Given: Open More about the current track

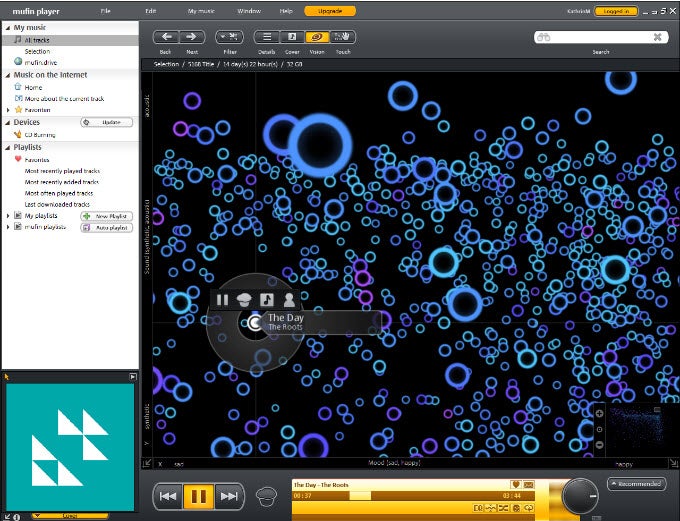Looking at the screenshot, I should [x=64, y=98].
